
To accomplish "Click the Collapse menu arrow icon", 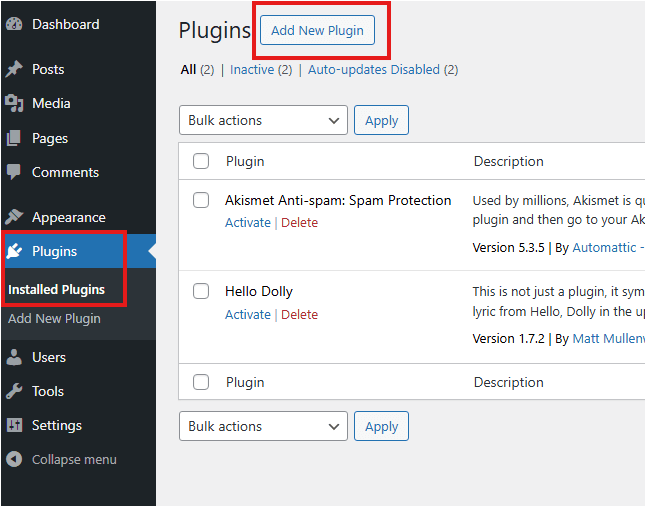I will coord(14,459).
